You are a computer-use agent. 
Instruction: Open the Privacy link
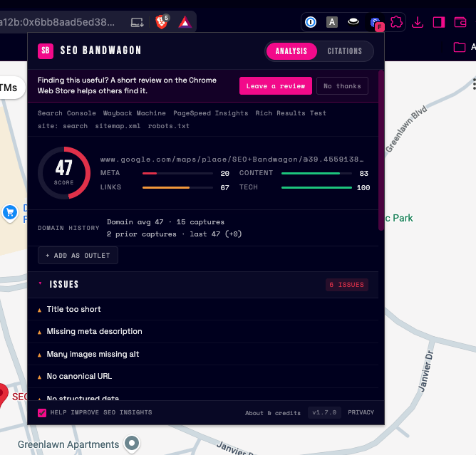(x=361, y=412)
